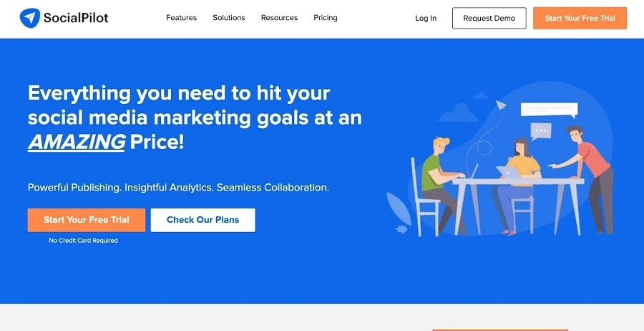Image resolution: width=644 pixels, height=331 pixels.
Task: Click the No Credit Card Required text
Action: click(83, 241)
